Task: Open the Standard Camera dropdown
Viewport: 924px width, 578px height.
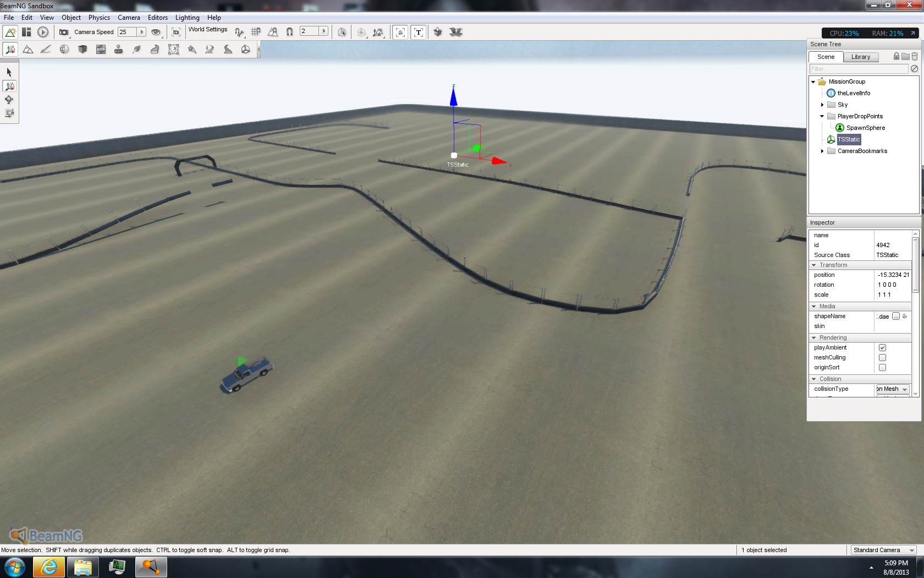Action: 883,550
